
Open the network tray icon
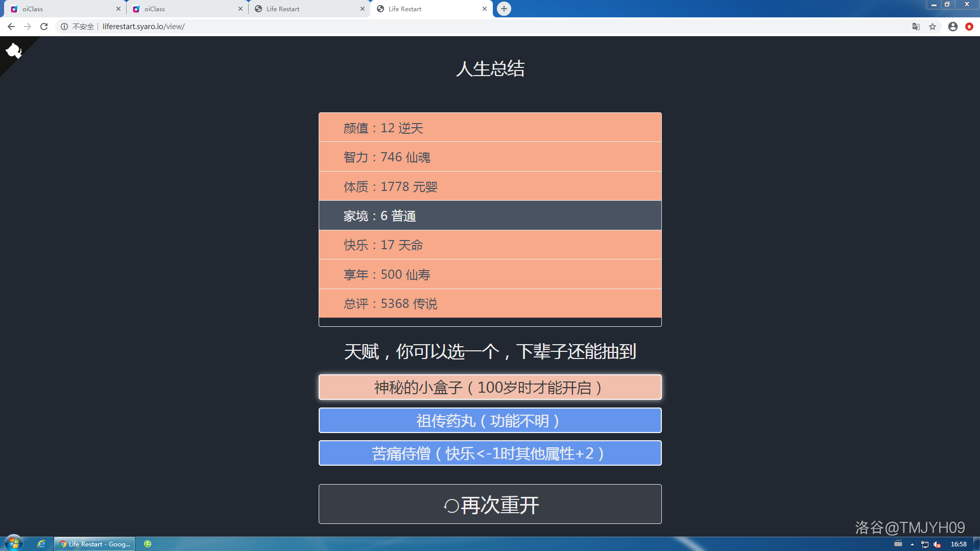[x=925, y=544]
